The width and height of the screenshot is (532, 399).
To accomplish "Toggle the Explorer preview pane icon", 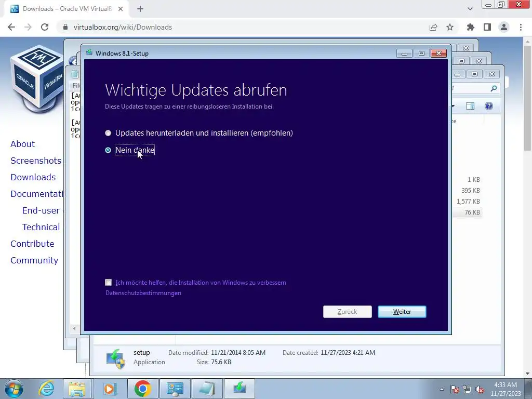I will point(470,106).
